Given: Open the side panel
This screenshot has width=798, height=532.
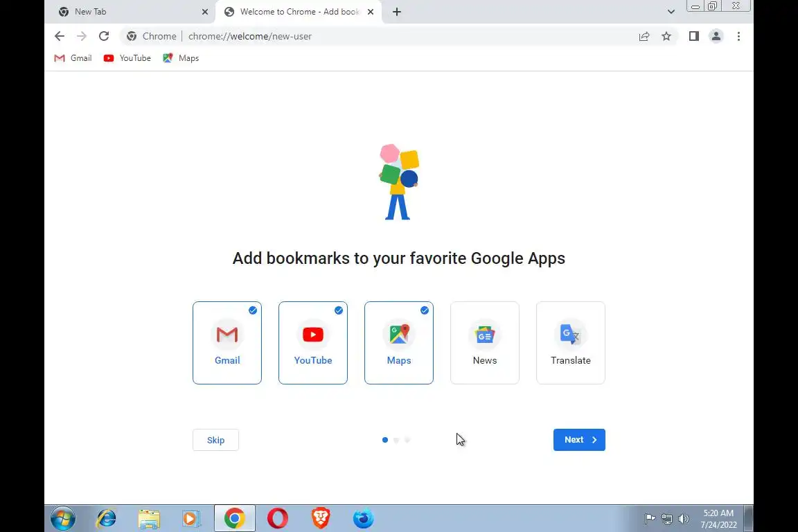Looking at the screenshot, I should click(693, 36).
